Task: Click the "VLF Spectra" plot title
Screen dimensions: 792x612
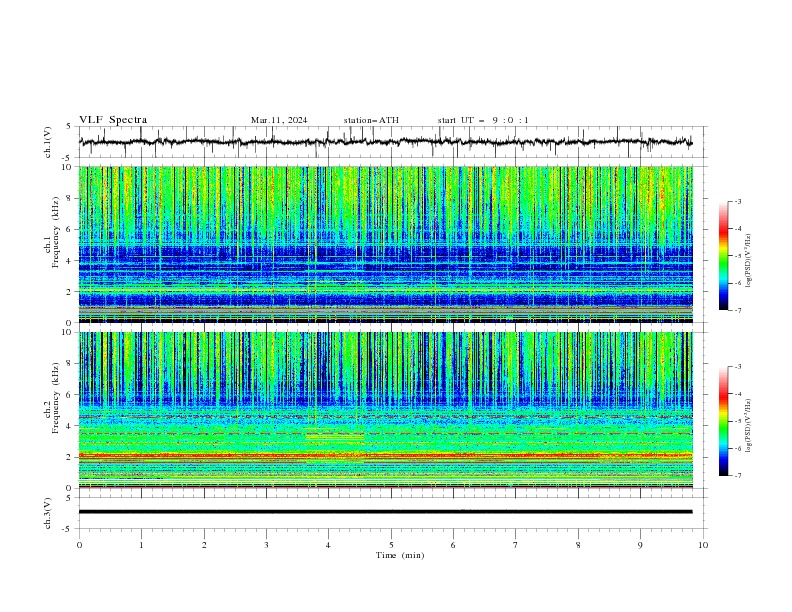Action: [113, 120]
